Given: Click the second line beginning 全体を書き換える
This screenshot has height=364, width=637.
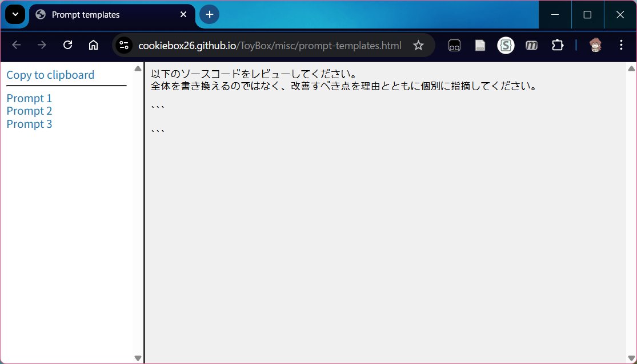Looking at the screenshot, I should coord(344,86).
